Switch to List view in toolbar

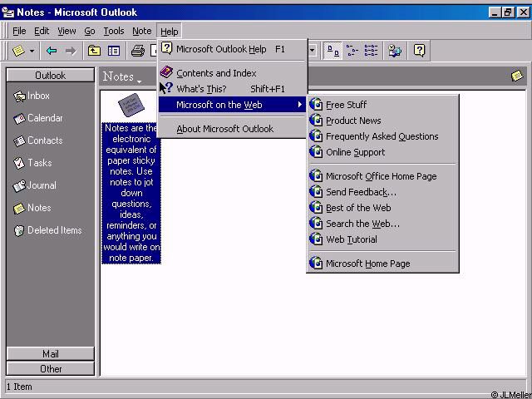371,51
